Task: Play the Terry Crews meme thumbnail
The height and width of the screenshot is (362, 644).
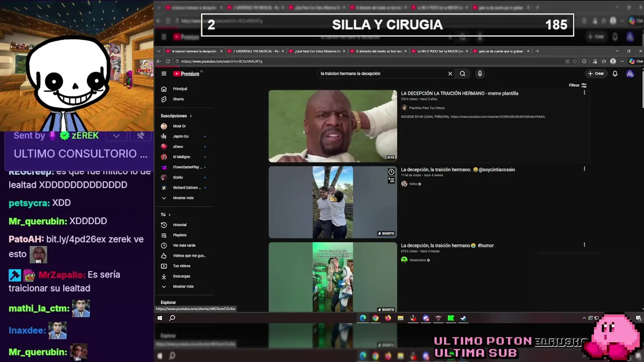Action: (x=333, y=126)
